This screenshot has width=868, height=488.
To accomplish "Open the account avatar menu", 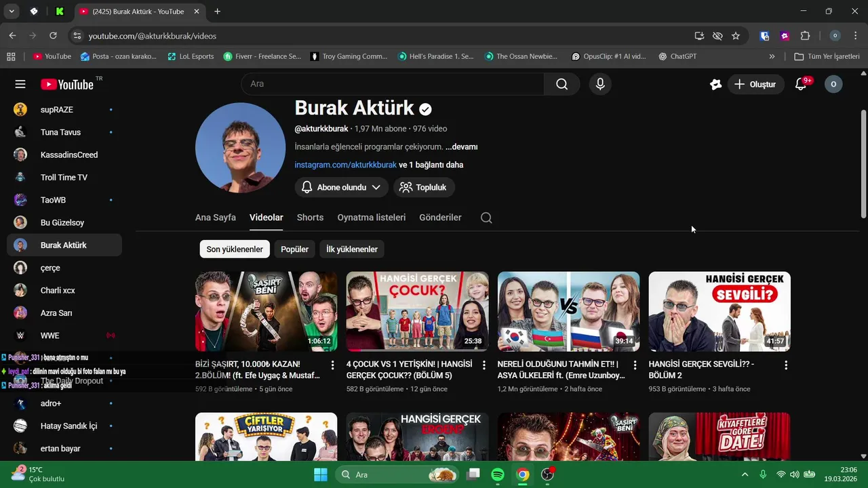I will (833, 84).
